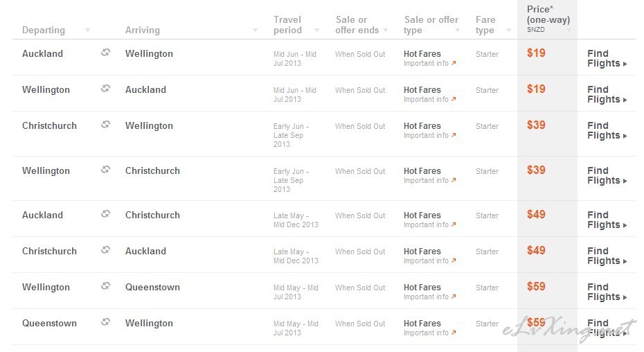644x352 pixels.
Task: Swap route icon for Wellington to Auckland
Action: 105,89
